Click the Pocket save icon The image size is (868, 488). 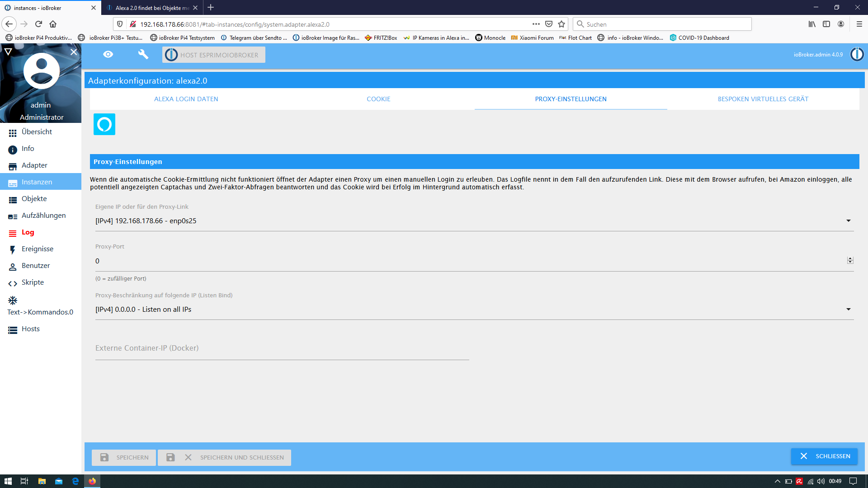pos(549,24)
